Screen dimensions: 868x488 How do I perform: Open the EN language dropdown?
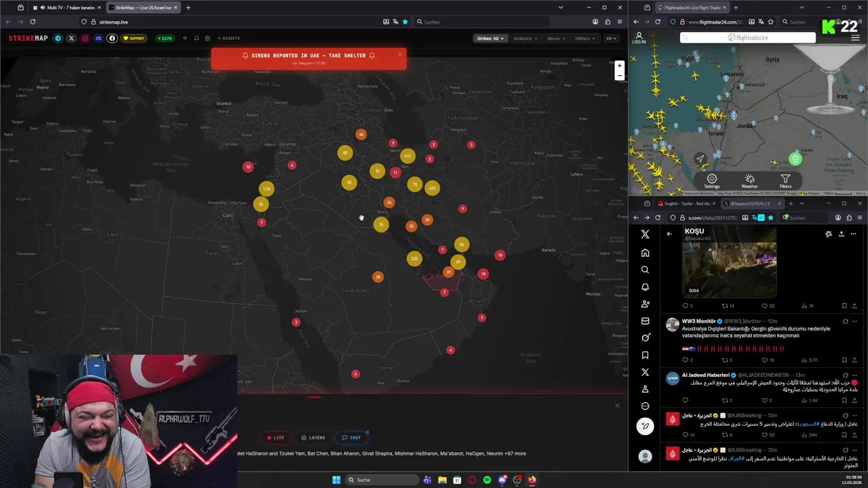(610, 39)
